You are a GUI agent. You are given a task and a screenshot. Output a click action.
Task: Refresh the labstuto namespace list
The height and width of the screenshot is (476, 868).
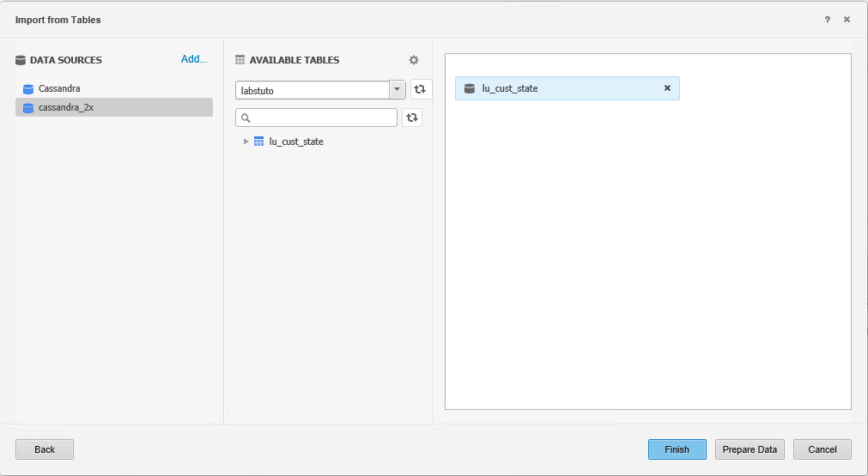[421, 89]
